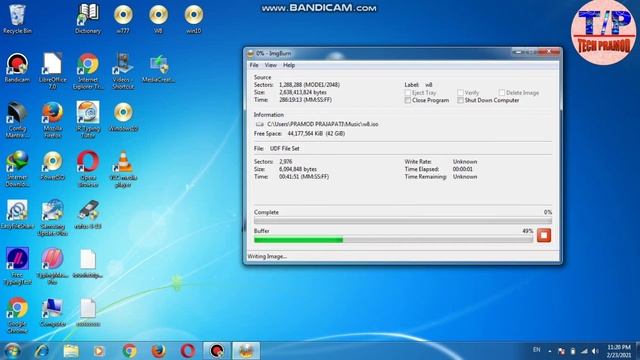Select the rufus-3.13 desktop icon
The height and width of the screenshot is (360, 640).
tap(88, 215)
